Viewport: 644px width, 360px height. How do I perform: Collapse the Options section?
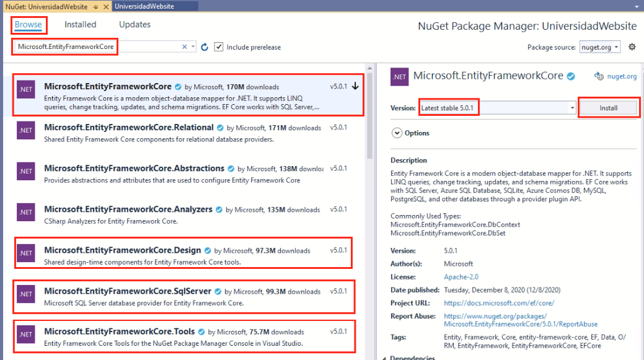click(x=396, y=133)
